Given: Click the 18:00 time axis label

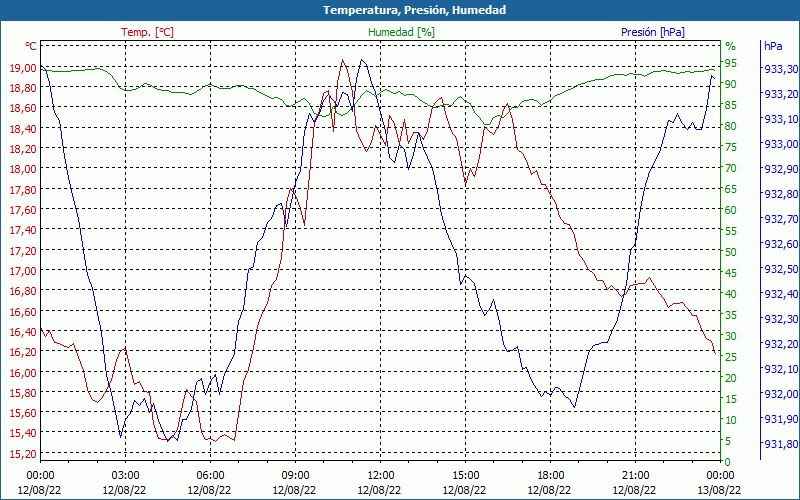Looking at the screenshot, I should pyautogui.click(x=550, y=476).
